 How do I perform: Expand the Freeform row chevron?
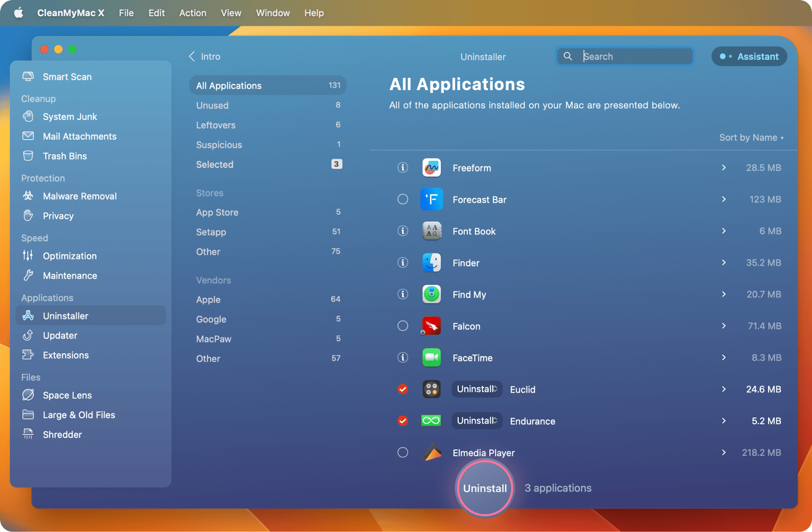coord(724,168)
